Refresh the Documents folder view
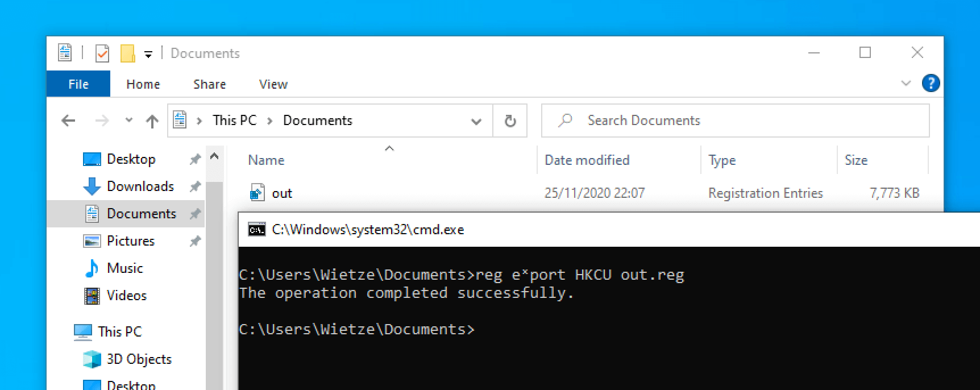The width and height of the screenshot is (980, 390). click(x=510, y=121)
